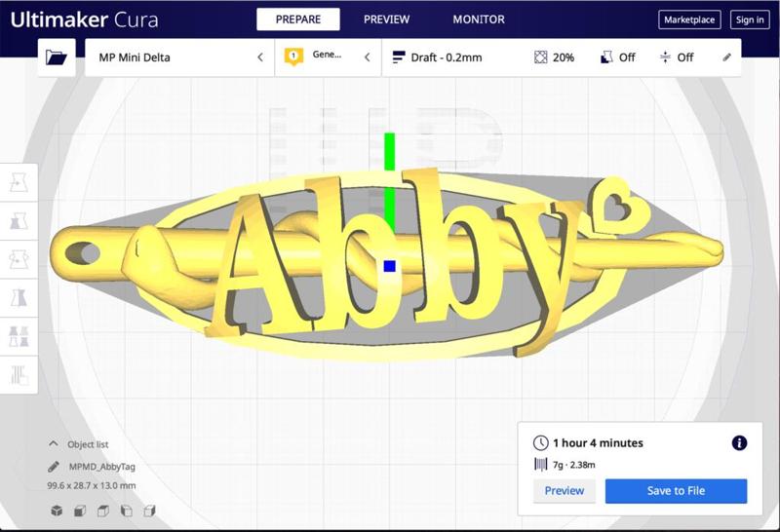
Task: Select the Rotate tool in left toolbar
Action: (x=19, y=259)
